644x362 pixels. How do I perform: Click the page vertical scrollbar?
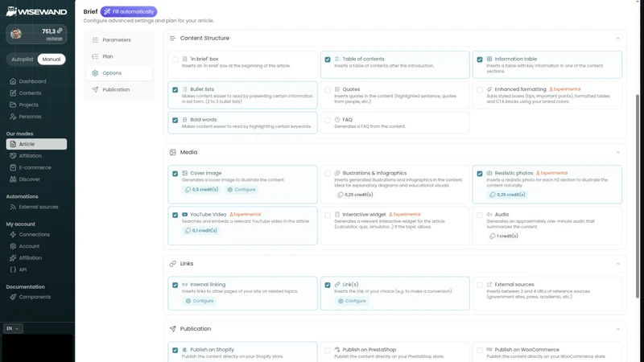638,196
